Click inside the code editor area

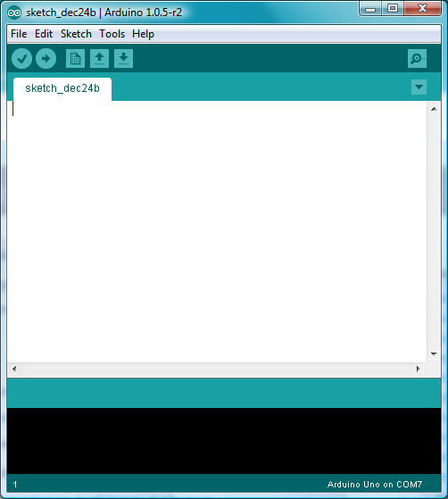click(217, 231)
